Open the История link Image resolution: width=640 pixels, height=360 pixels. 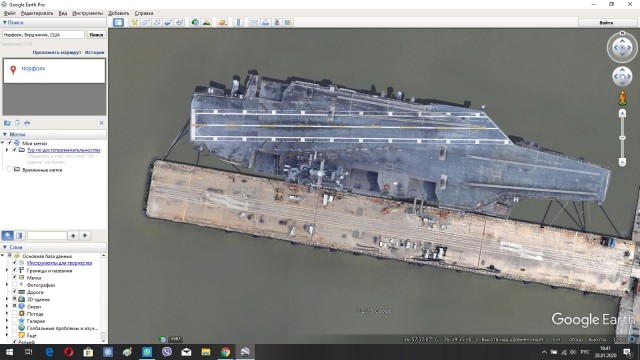[x=95, y=52]
